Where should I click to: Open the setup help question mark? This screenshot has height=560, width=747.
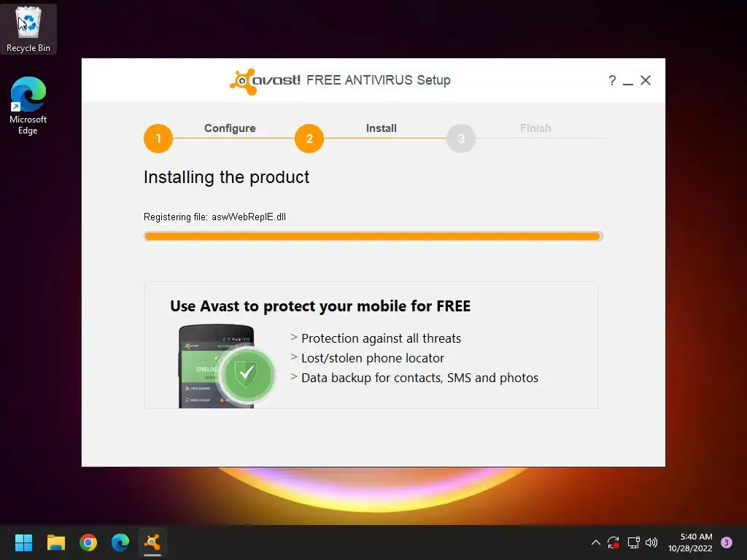tap(612, 80)
